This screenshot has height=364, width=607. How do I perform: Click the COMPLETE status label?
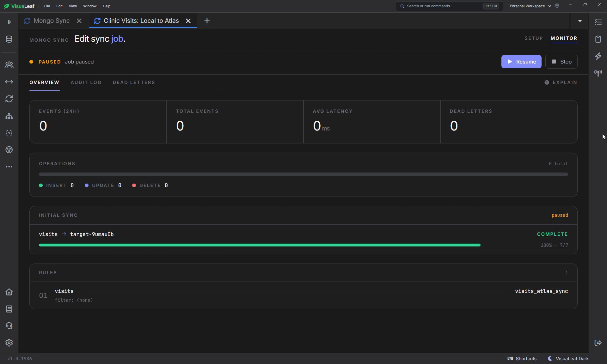coord(552,234)
